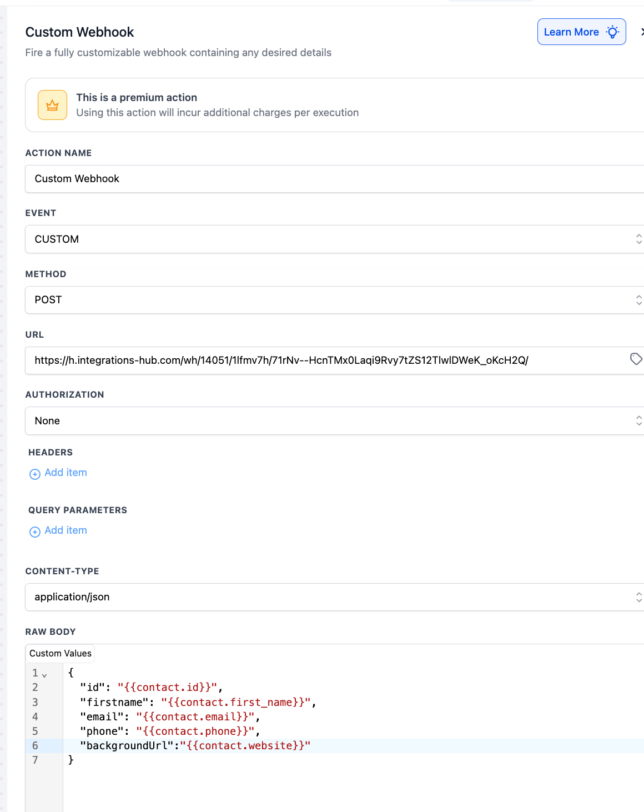Click line number 3 in the gutter
This screenshot has height=812, width=644.
pos(35,703)
